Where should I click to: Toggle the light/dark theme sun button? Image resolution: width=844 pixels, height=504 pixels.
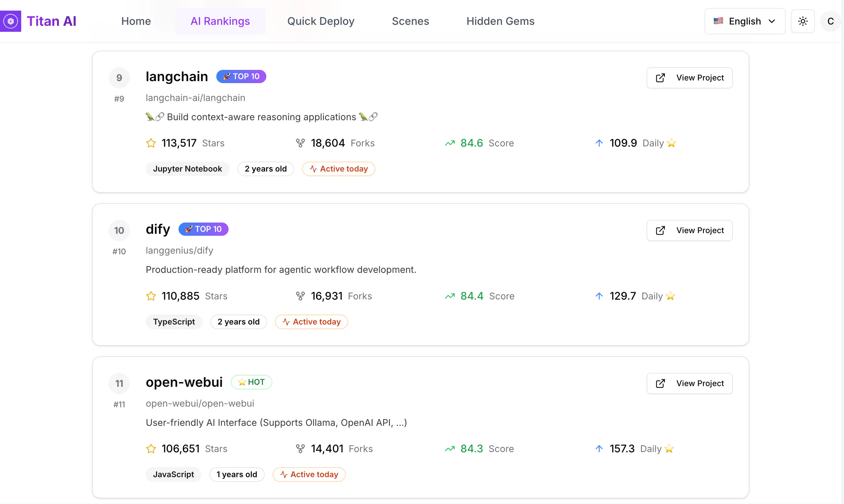click(803, 21)
